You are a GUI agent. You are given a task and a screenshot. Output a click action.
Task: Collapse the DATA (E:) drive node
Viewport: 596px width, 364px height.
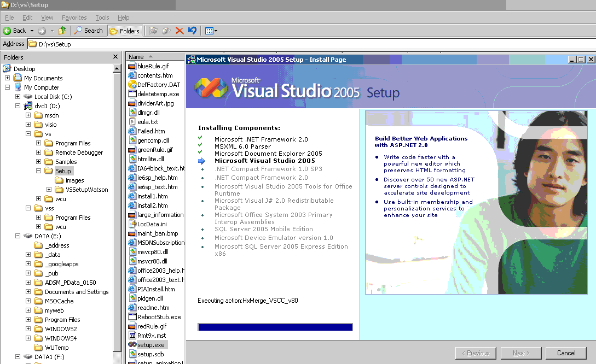[x=18, y=236]
